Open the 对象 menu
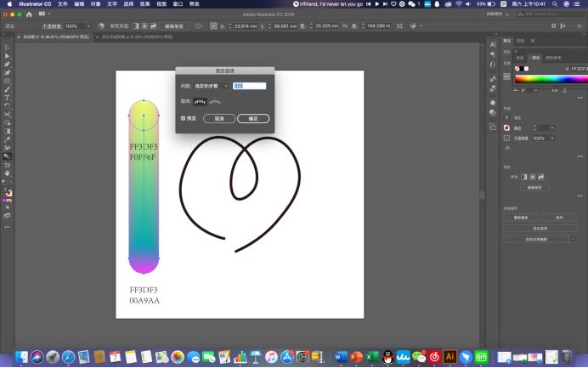 (x=95, y=3)
